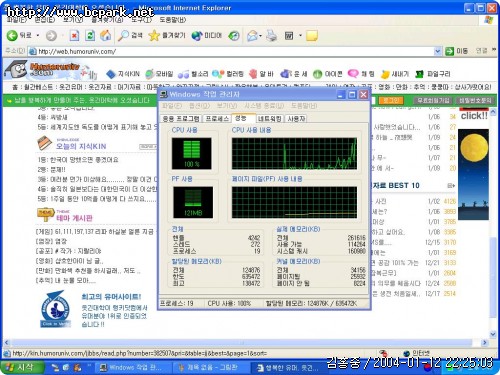Click the 오늘의 지식KIN section heading
This screenshot has height=375, width=500.
81,146
